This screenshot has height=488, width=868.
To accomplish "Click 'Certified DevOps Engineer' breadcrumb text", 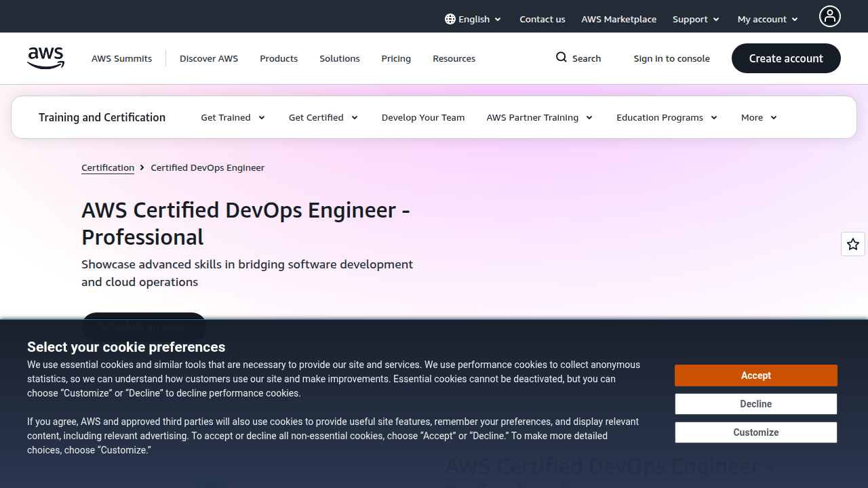I will click(x=208, y=167).
